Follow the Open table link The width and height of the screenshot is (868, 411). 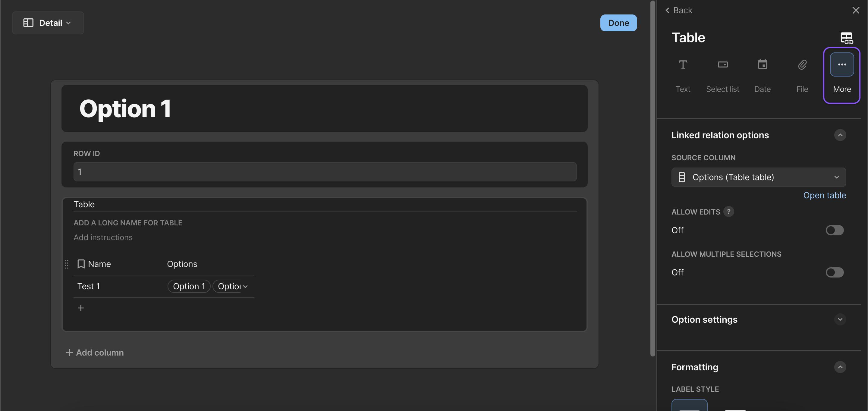pyautogui.click(x=824, y=195)
